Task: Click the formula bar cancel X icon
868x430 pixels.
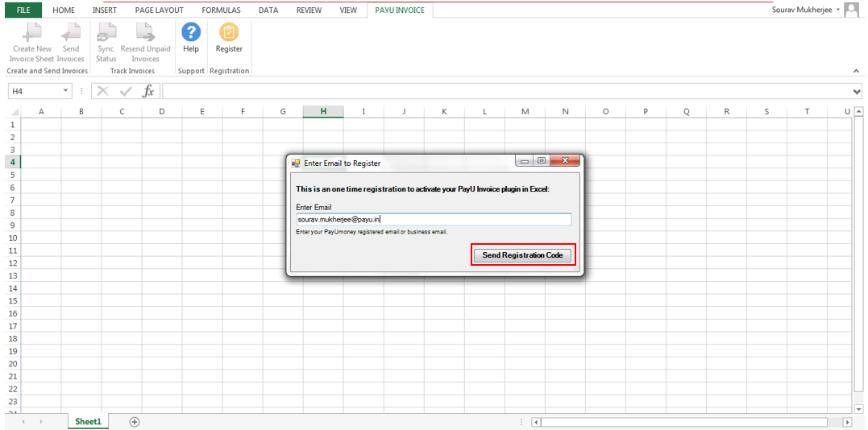Action: pos(103,91)
